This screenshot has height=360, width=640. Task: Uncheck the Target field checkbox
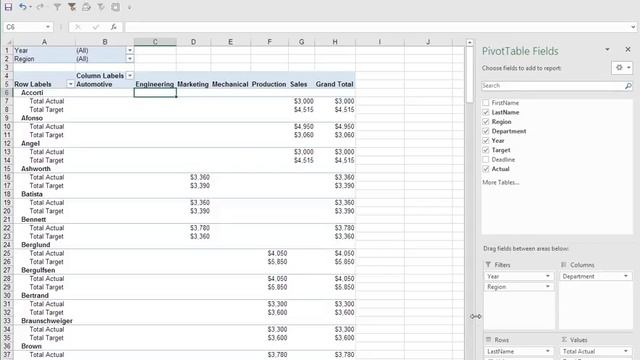(x=486, y=150)
